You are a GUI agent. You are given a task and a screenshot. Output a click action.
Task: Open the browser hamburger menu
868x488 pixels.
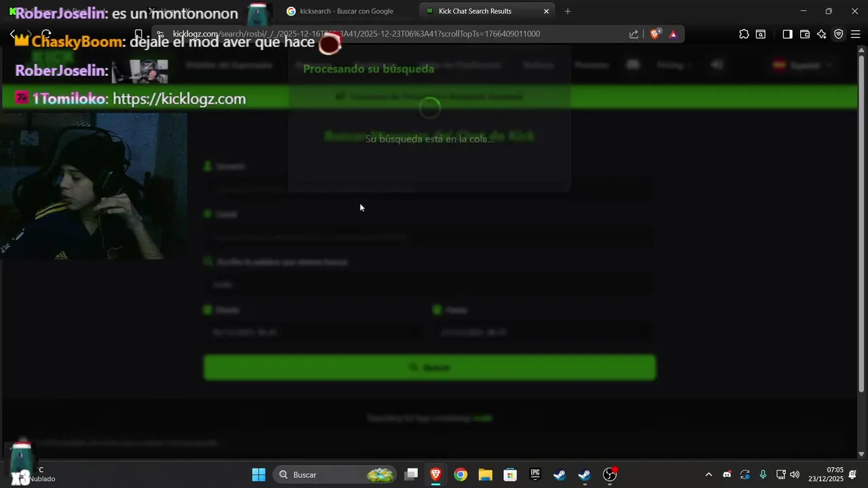coord(856,34)
